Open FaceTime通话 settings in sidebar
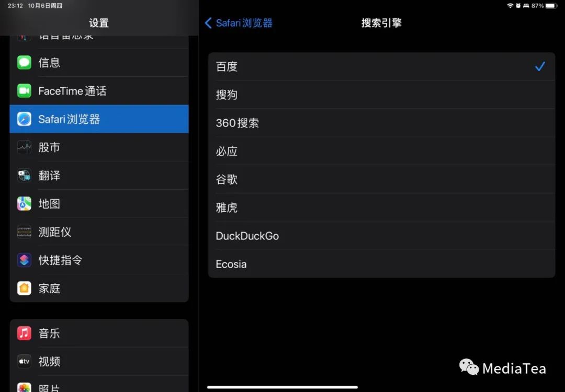 99,91
